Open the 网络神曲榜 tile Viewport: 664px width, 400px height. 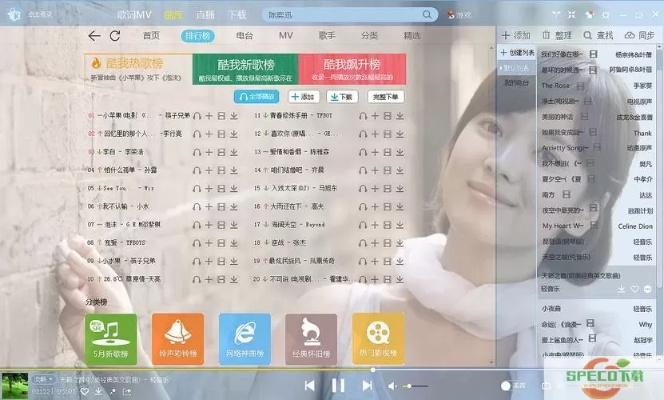244,338
